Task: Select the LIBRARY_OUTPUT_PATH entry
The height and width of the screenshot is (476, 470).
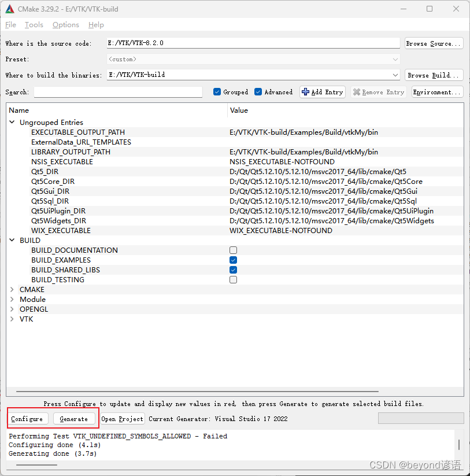Action: [71, 152]
